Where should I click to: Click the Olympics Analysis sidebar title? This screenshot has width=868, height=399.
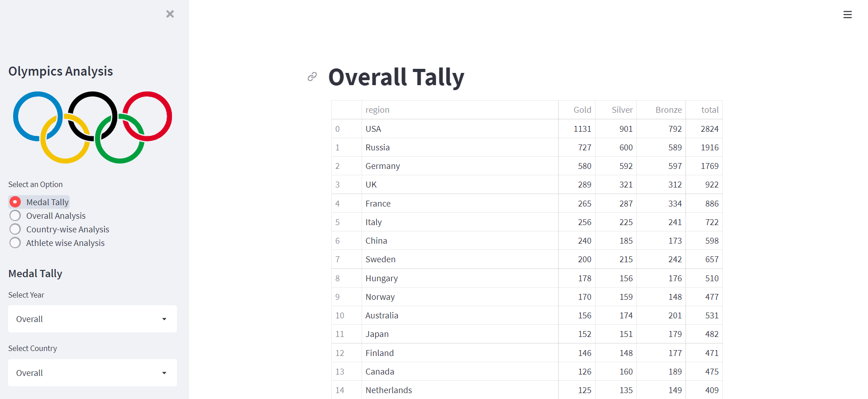point(60,71)
